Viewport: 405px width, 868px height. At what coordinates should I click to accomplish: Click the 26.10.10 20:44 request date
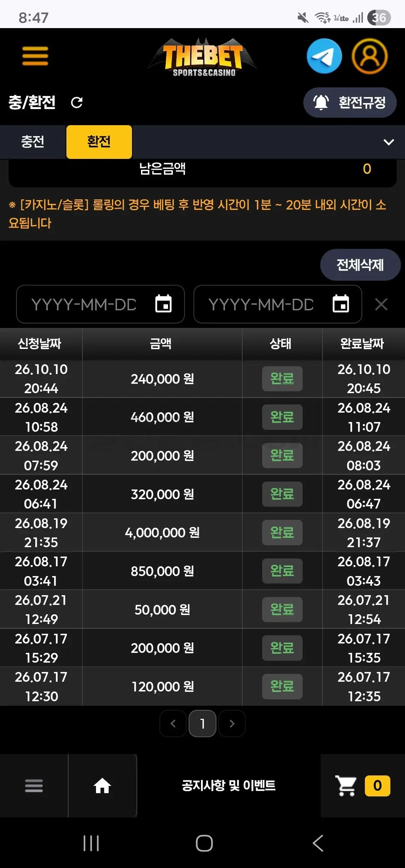[41, 379]
